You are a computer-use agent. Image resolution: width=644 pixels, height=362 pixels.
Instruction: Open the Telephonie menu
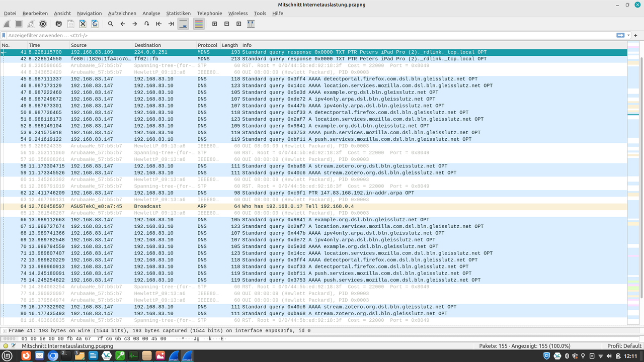209,13
